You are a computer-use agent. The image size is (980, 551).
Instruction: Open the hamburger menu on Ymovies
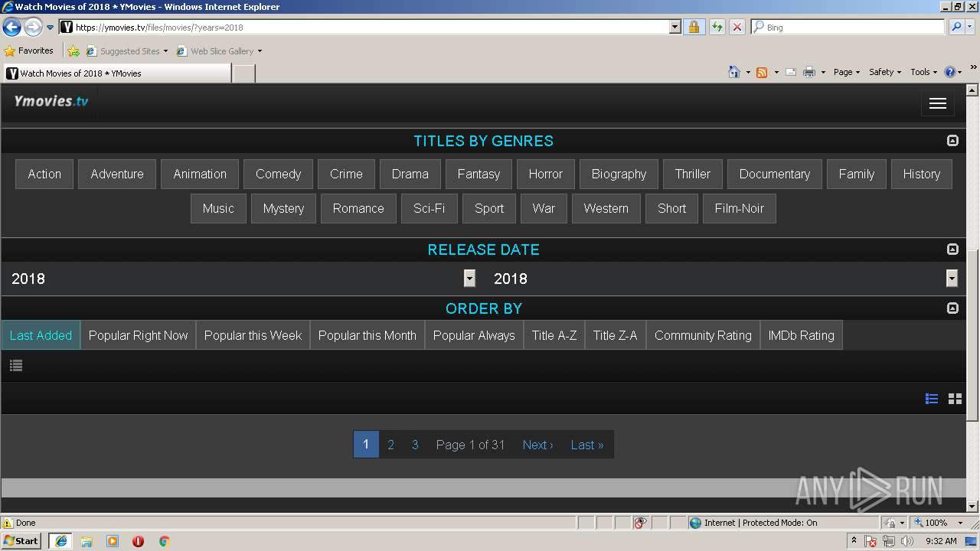pyautogui.click(x=938, y=104)
